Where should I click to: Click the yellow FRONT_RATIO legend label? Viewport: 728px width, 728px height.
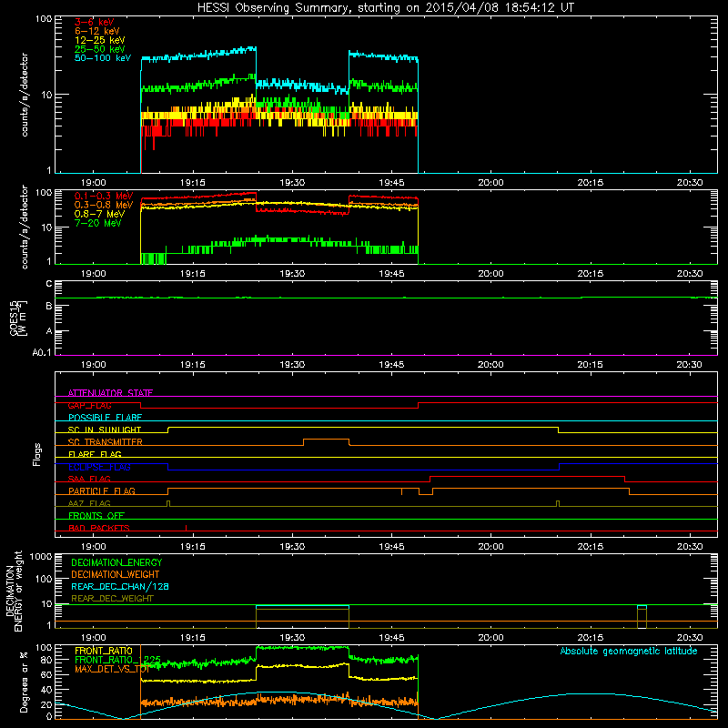point(104,651)
